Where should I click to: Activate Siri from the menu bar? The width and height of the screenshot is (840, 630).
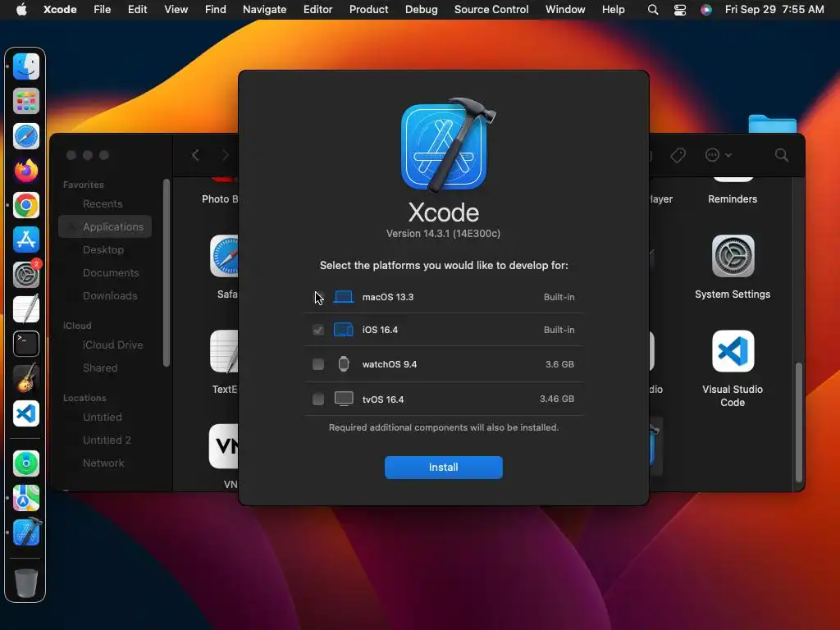pyautogui.click(x=706, y=10)
